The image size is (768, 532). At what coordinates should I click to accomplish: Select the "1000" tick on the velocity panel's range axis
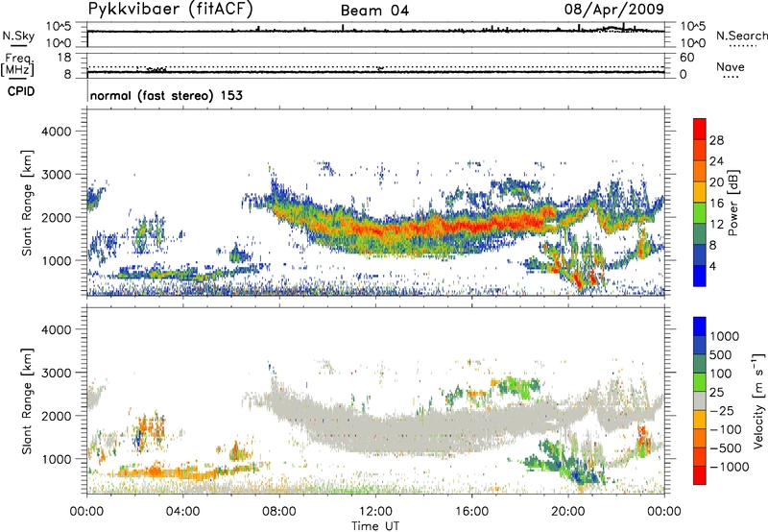tap(57, 459)
